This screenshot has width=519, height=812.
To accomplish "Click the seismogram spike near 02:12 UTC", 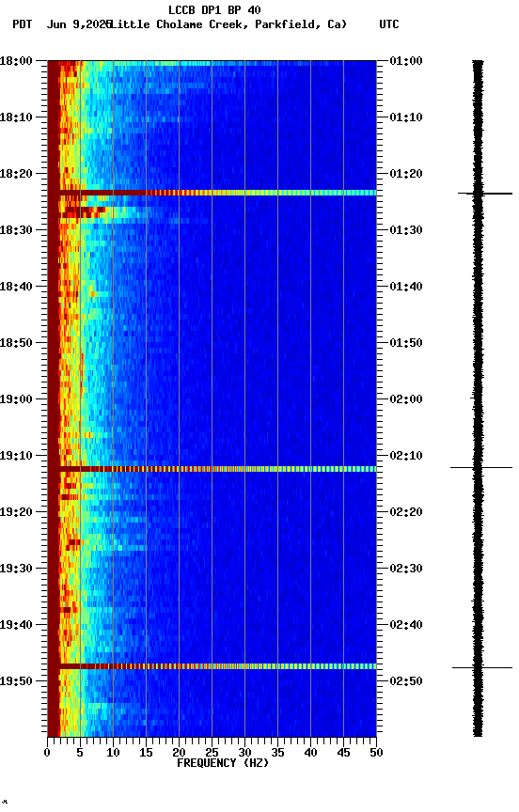I will coord(481,468).
